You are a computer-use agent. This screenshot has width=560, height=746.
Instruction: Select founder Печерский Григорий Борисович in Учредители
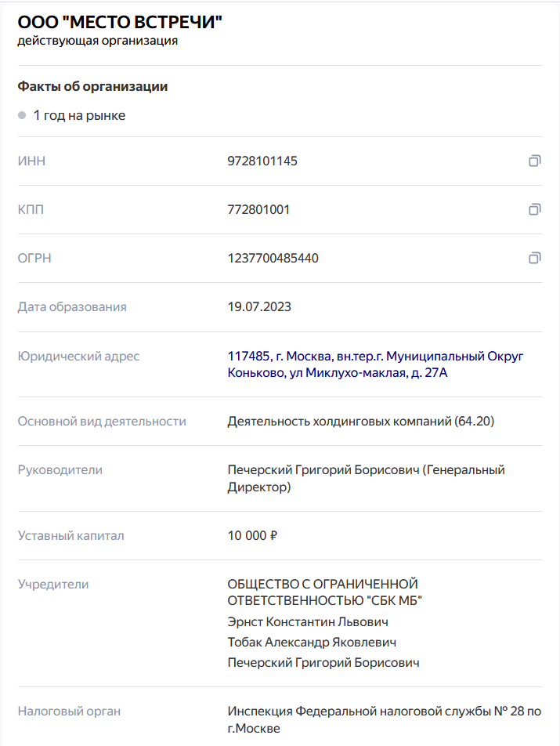click(x=323, y=663)
